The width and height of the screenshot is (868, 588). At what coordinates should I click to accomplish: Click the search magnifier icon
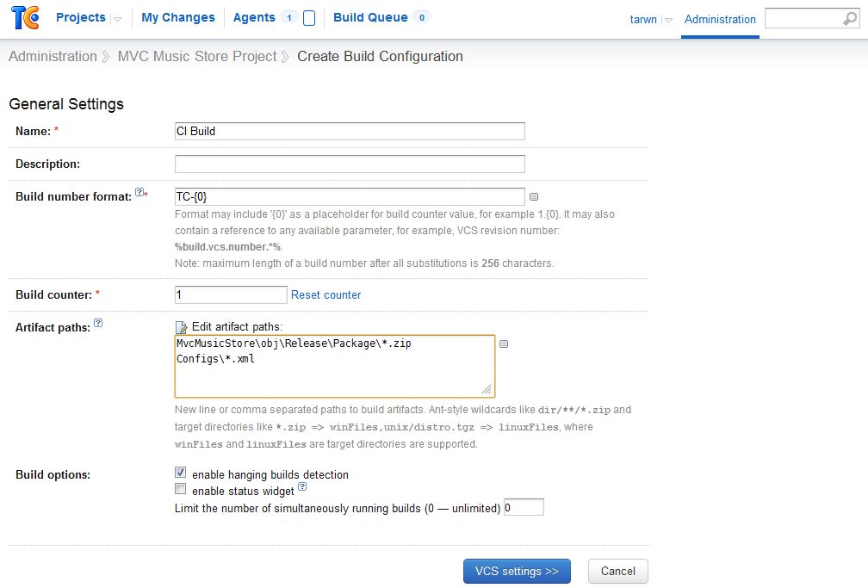tap(849, 19)
